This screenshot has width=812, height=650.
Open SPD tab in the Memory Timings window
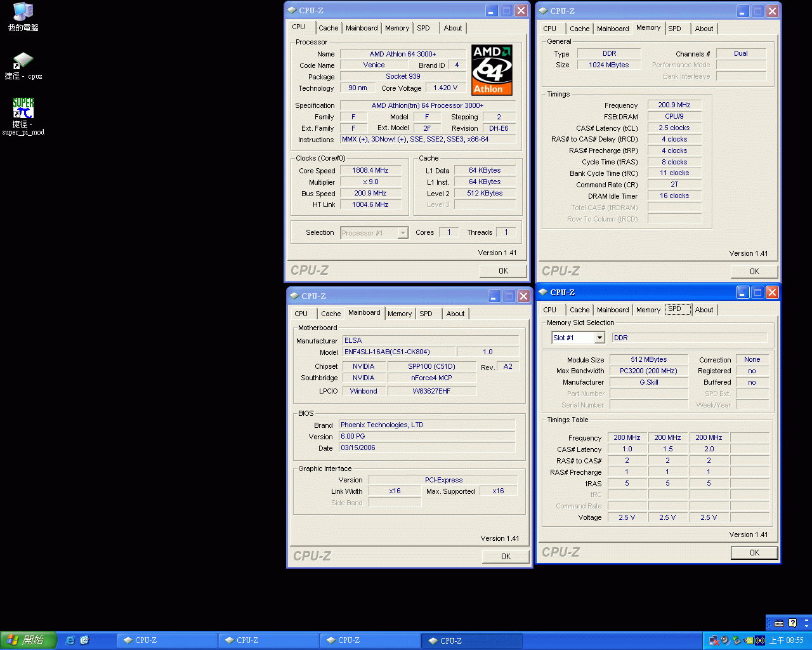675,29
